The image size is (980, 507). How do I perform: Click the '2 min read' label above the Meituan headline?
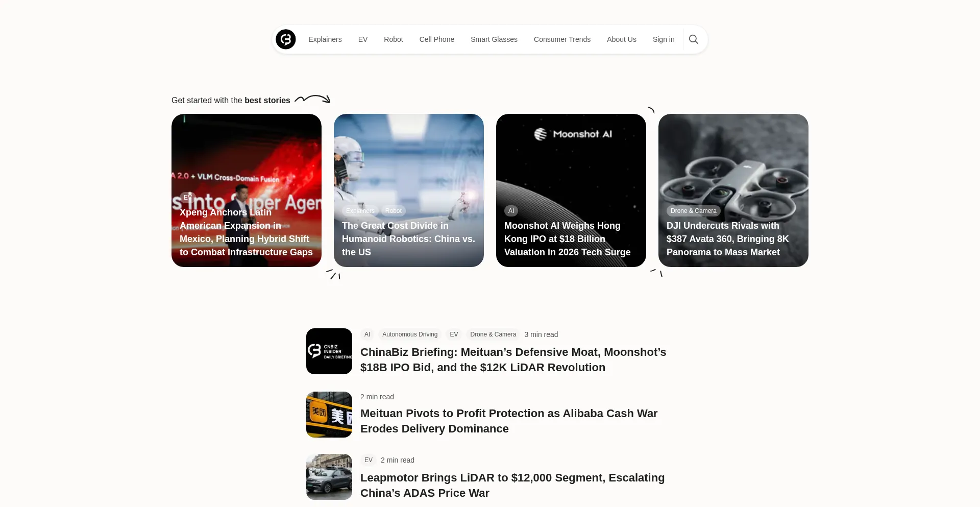(377, 397)
